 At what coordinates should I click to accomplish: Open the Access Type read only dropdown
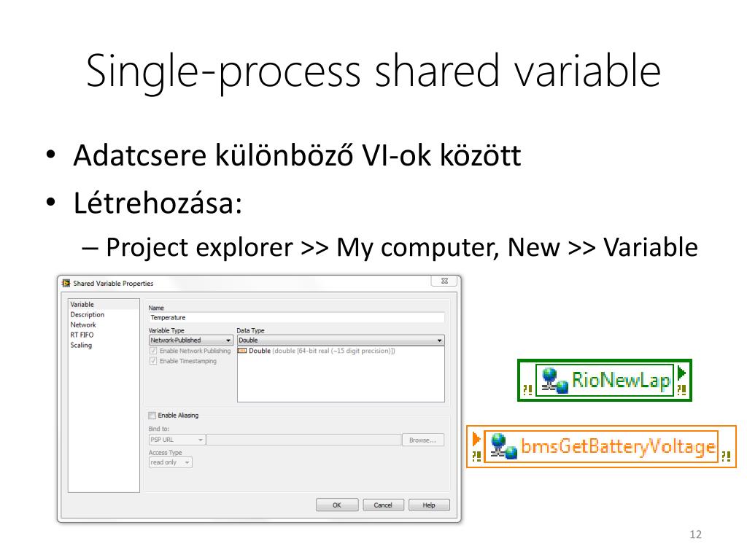[x=171, y=462]
